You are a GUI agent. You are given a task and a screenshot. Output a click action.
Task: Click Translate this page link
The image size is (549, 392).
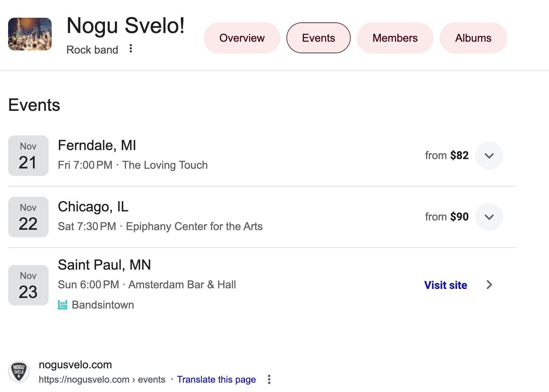pos(216,380)
